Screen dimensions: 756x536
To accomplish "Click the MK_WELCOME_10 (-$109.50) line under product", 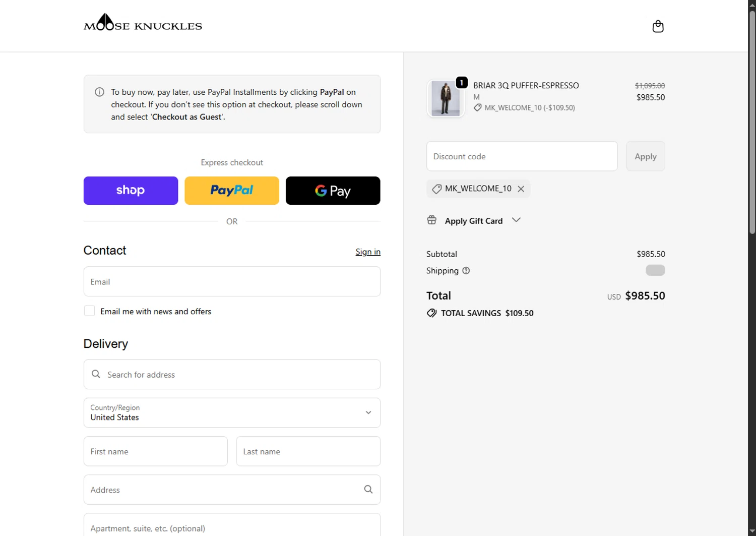I will click(x=524, y=108).
